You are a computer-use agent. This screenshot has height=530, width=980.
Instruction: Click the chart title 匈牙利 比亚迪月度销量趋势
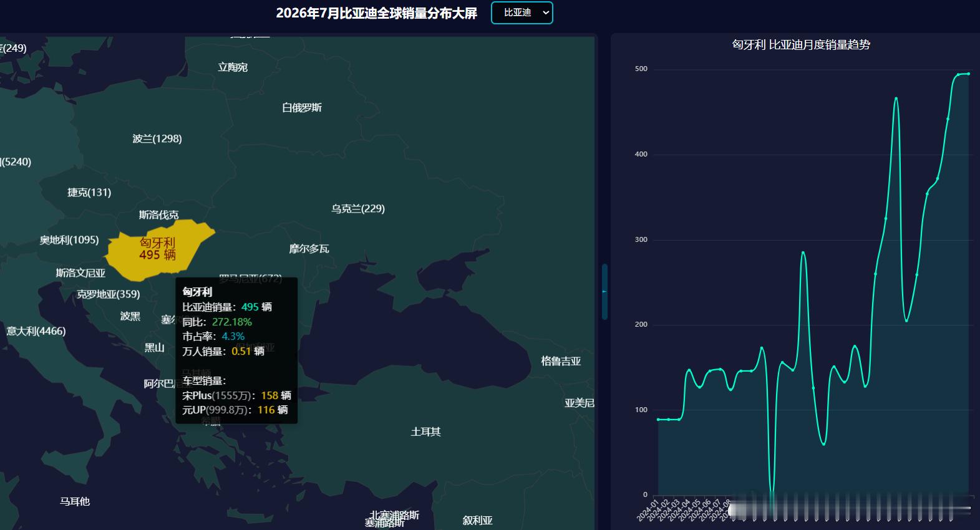point(801,45)
